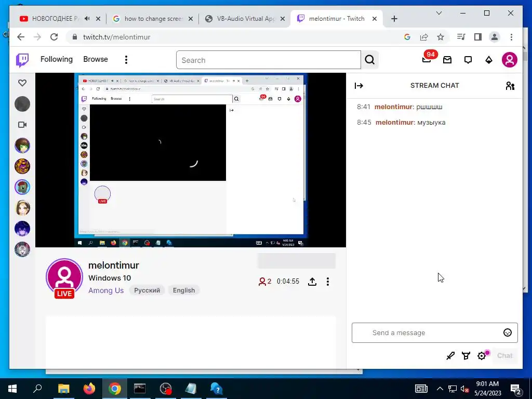
Task: Click the stream video player
Action: (190, 160)
